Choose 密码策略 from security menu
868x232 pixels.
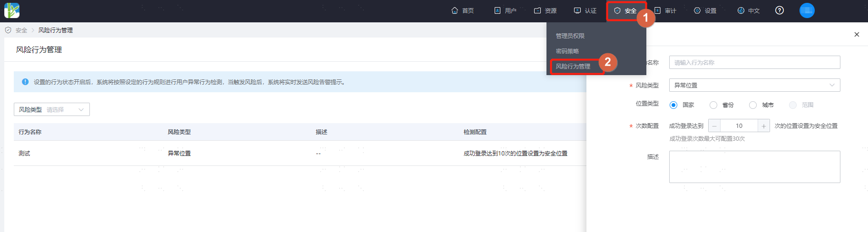(567, 51)
